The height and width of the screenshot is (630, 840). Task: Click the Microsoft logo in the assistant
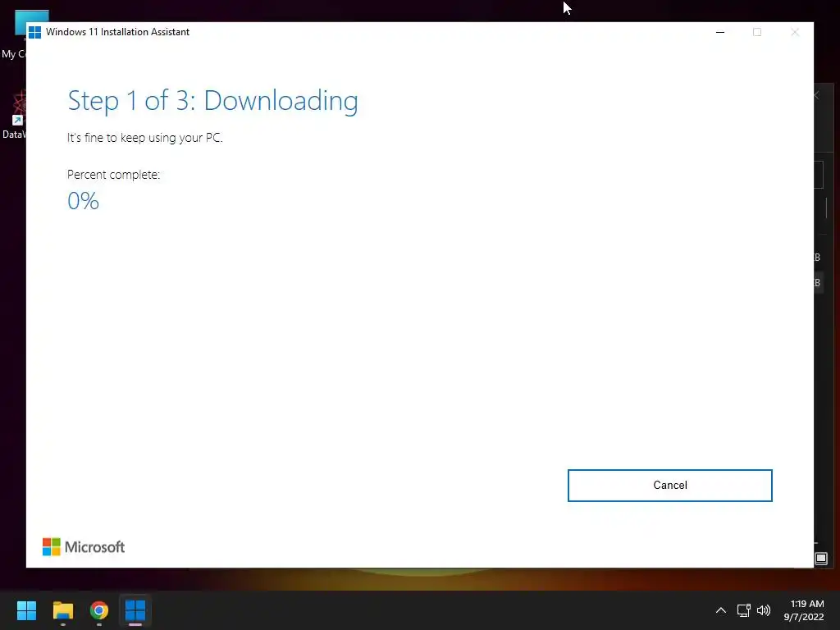pyautogui.click(x=84, y=547)
